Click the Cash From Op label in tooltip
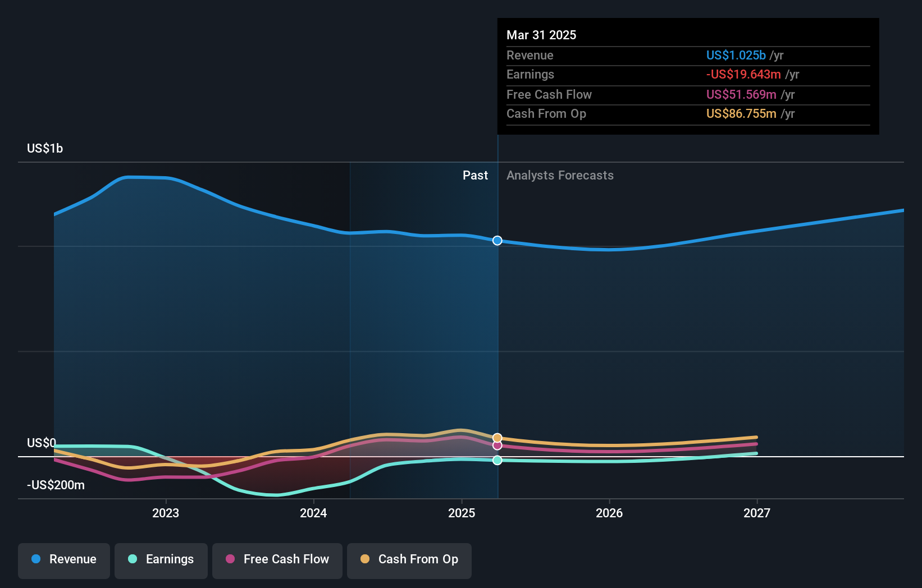The height and width of the screenshot is (588, 922). pos(546,113)
